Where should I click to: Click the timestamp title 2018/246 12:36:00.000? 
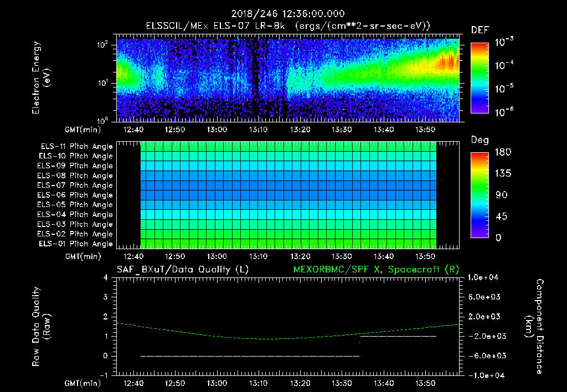point(288,14)
